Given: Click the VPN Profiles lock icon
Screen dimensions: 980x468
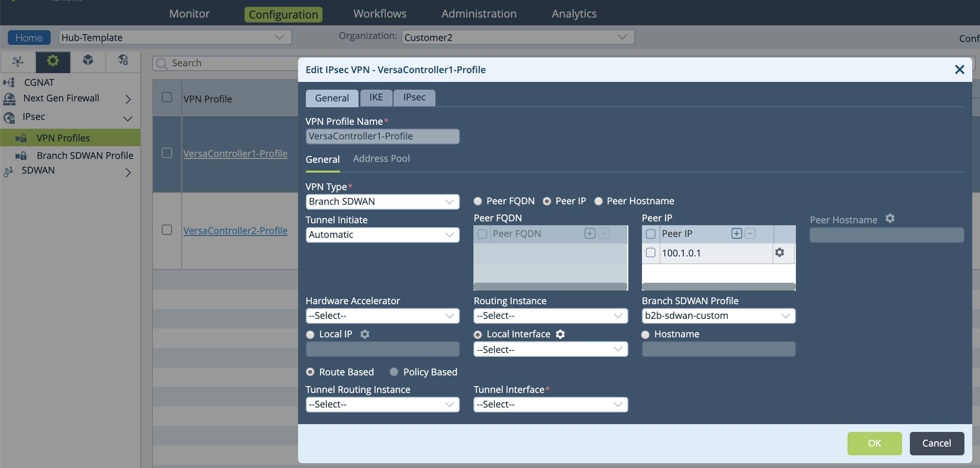Looking at the screenshot, I should [21, 138].
